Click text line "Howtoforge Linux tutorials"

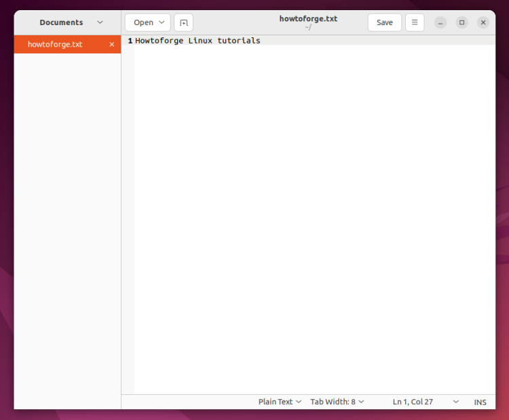pos(197,41)
